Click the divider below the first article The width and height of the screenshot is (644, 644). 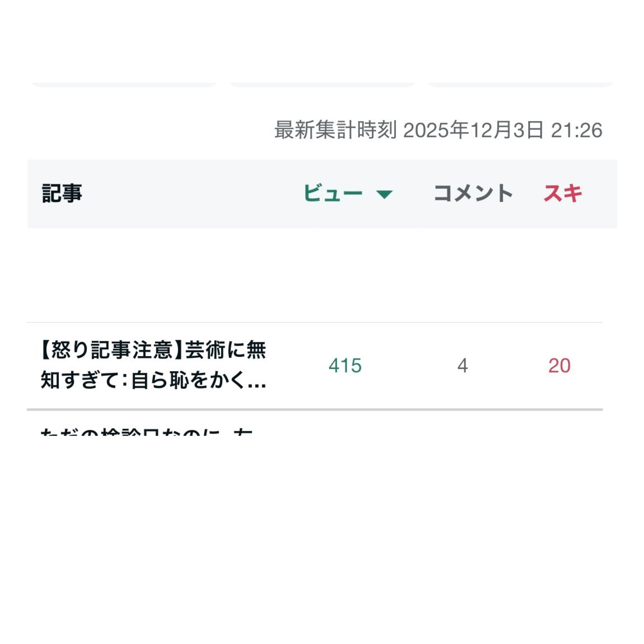click(x=315, y=409)
